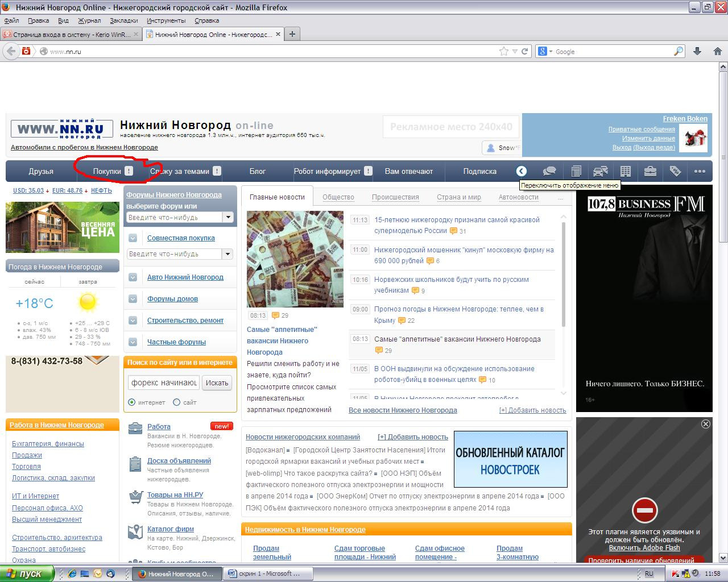Open the documents/pages icon in navbar

coord(576,171)
